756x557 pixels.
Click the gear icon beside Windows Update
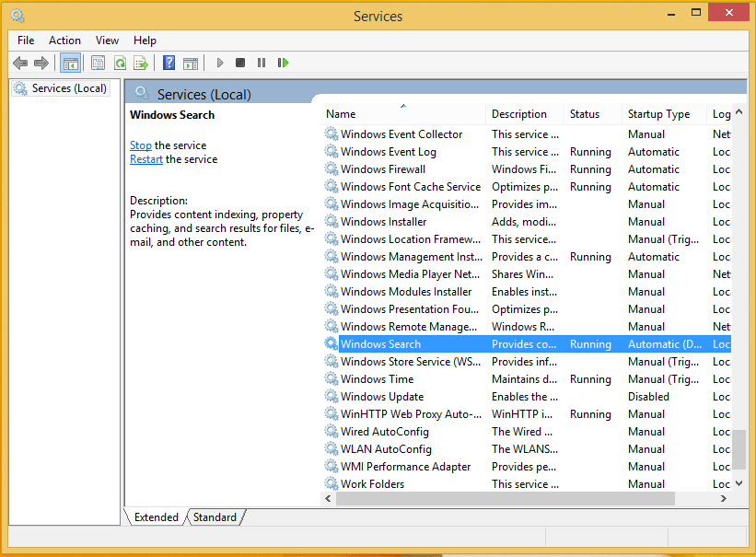pos(331,397)
